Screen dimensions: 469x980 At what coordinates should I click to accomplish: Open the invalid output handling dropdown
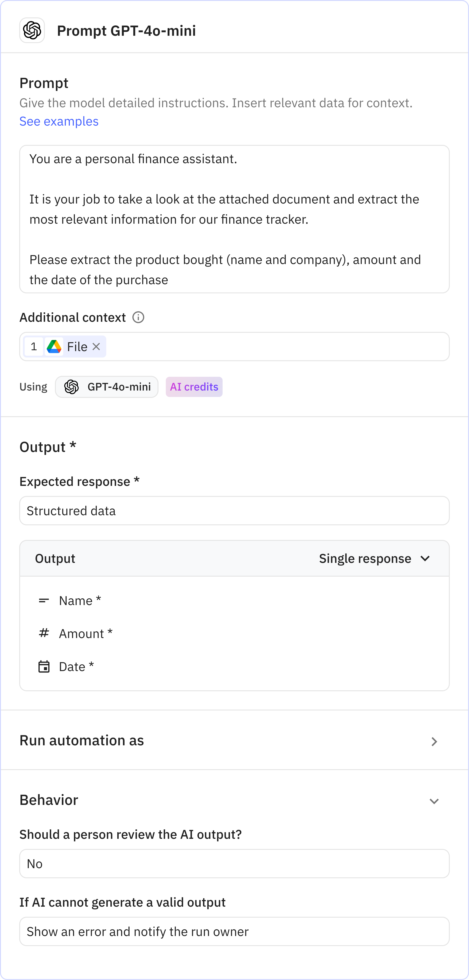(234, 931)
